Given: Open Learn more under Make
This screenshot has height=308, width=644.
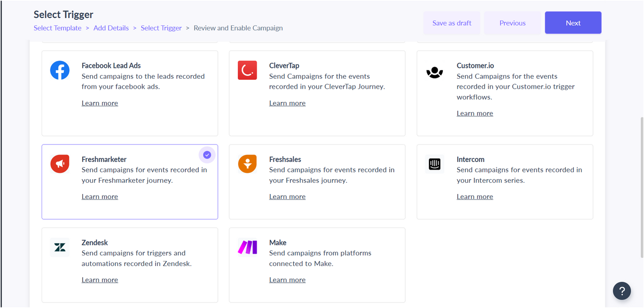Looking at the screenshot, I should [287, 280].
